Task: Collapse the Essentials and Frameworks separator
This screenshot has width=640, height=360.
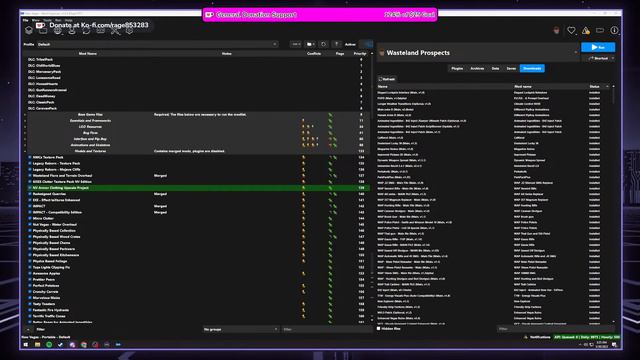Action: (25, 121)
